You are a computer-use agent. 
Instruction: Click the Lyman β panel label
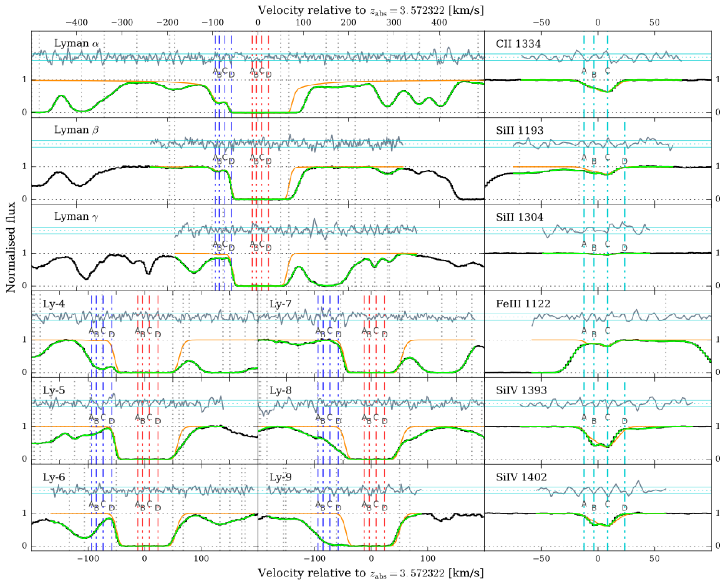(x=76, y=130)
